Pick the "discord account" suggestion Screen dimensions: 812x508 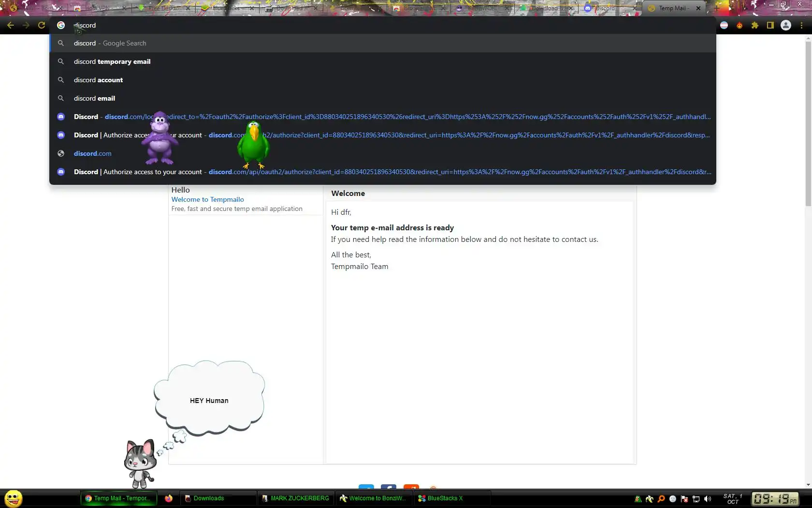point(383,80)
